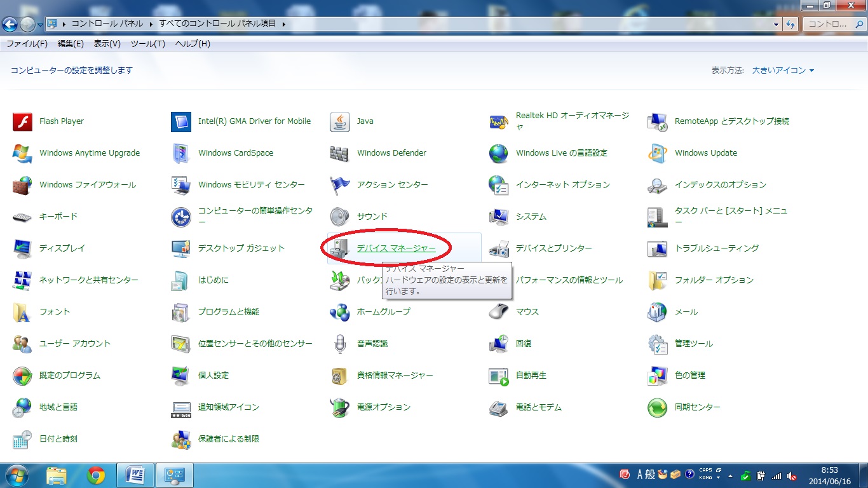Open システム computer icon
The height and width of the screenshot is (488, 868).
[499, 217]
